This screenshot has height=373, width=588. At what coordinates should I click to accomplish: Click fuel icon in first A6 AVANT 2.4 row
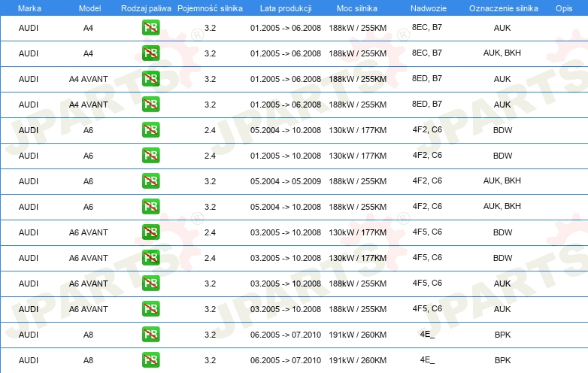150,232
